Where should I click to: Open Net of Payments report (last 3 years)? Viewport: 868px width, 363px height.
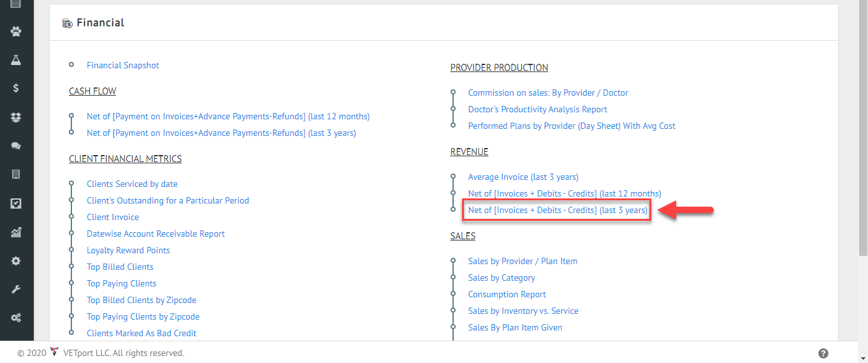[221, 133]
